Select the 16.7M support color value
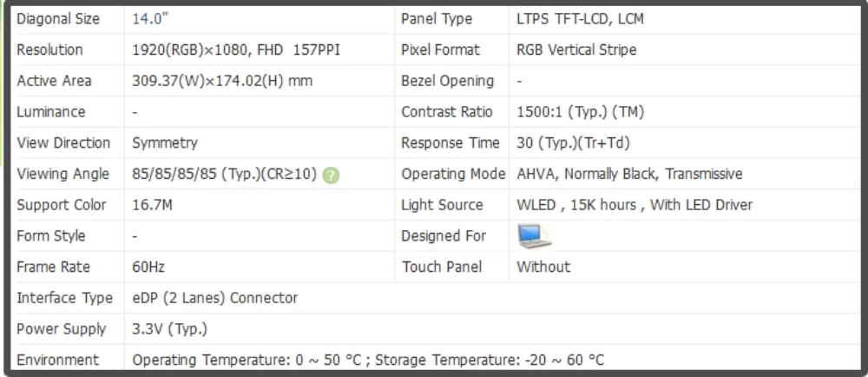This screenshot has height=377, width=868. (152, 205)
